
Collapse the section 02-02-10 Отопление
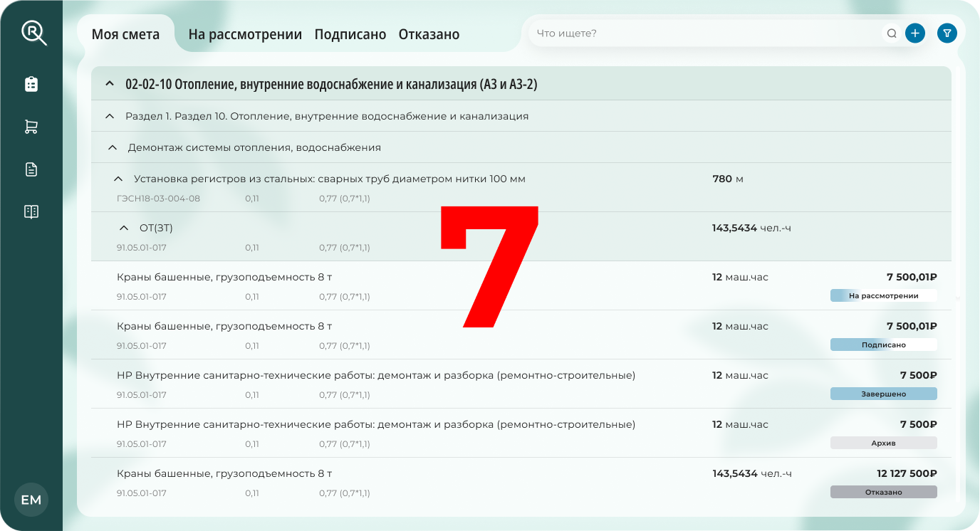[109, 83]
